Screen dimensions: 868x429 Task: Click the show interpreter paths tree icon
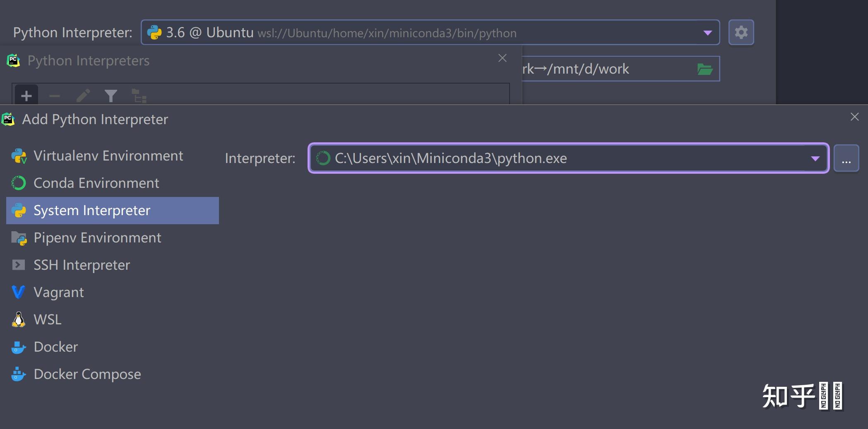coord(139,96)
